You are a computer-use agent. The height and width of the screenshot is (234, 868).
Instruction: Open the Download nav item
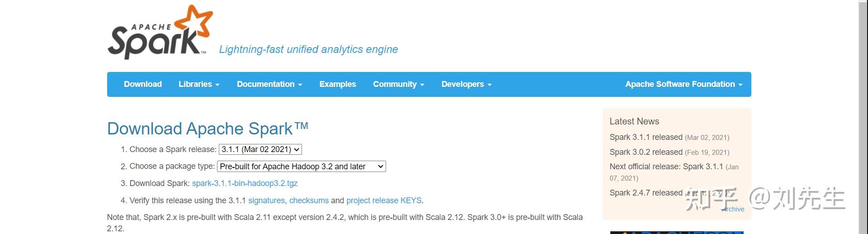tap(143, 84)
